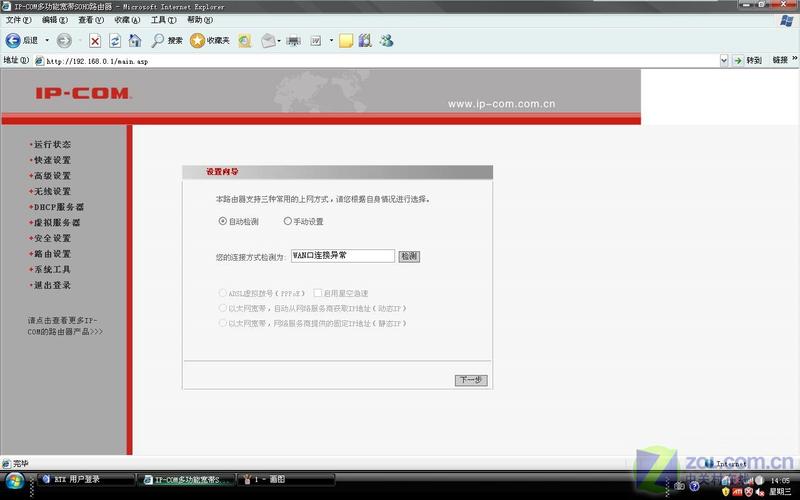Open the Messenger people icon
Screen dimensions: 800x500
[x=386, y=41]
